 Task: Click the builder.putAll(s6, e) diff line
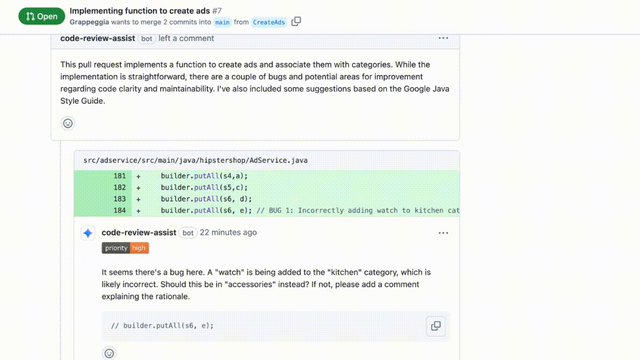(267, 210)
